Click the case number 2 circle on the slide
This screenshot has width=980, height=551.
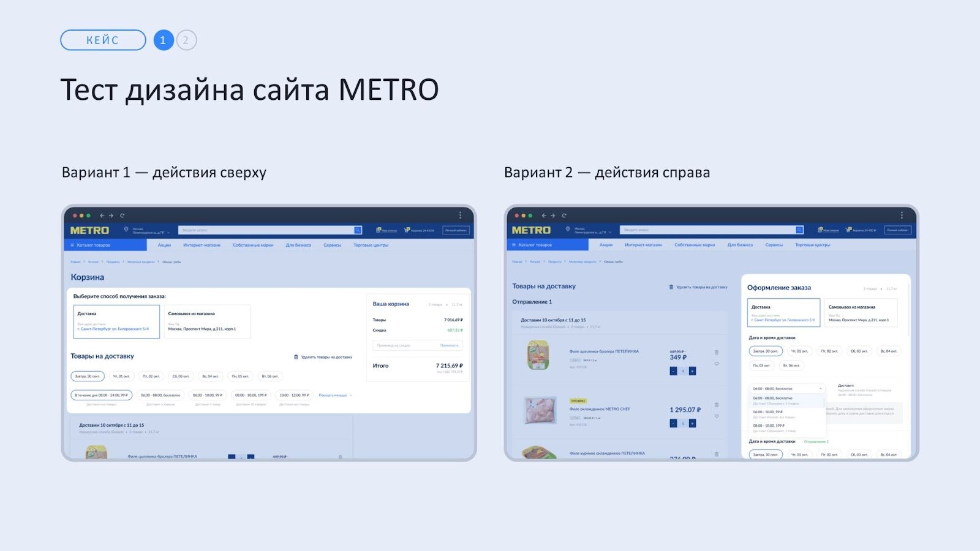tap(186, 40)
